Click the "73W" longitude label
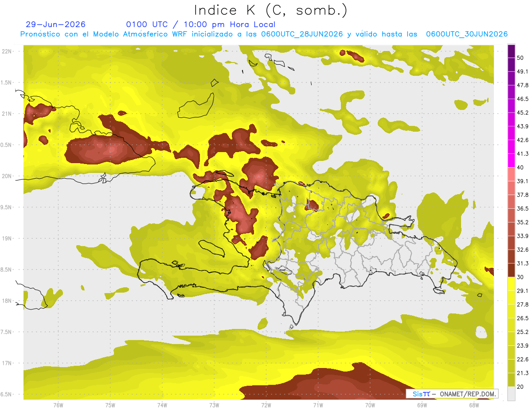The image size is (532, 411). (214, 405)
